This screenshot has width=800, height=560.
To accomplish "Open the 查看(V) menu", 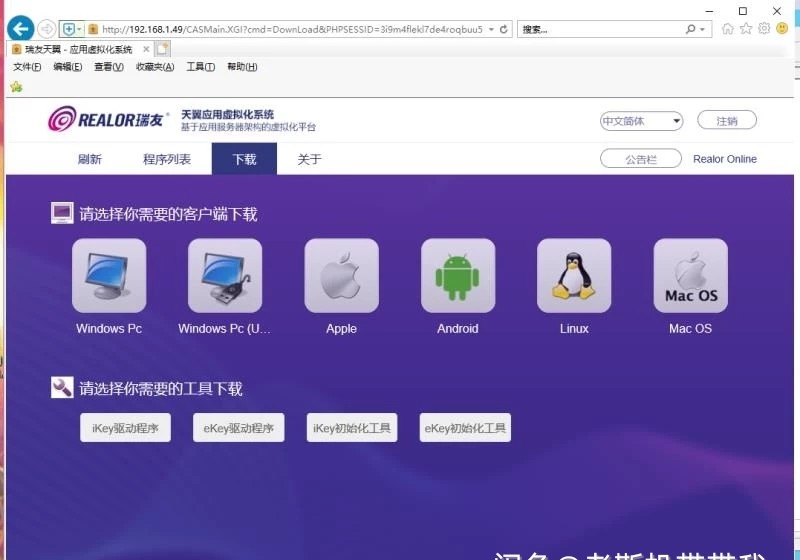I will click(x=109, y=67).
